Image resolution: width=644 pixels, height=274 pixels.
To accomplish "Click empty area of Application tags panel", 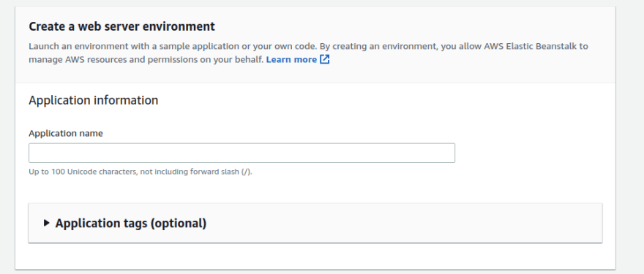I will coord(402,223).
